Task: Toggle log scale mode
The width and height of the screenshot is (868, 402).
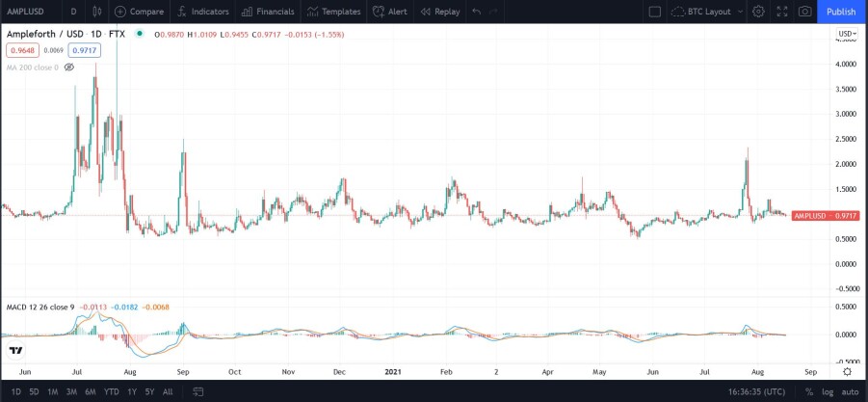Action: 827,391
